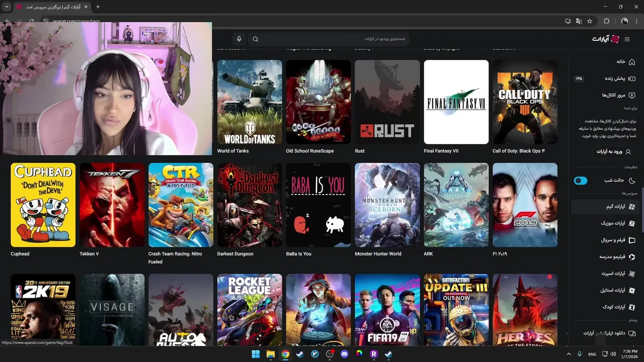
Task: Click the ENG language indicator
Action: (x=592, y=354)
